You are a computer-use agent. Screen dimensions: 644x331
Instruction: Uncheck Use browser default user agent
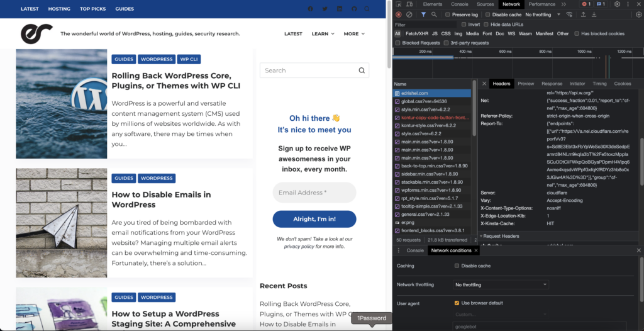pos(457,303)
